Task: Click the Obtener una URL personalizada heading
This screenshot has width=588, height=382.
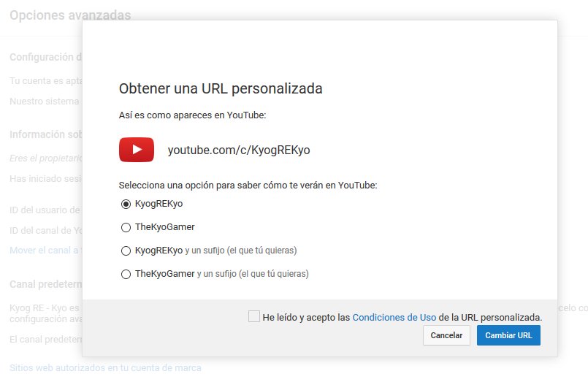Action: [x=221, y=89]
